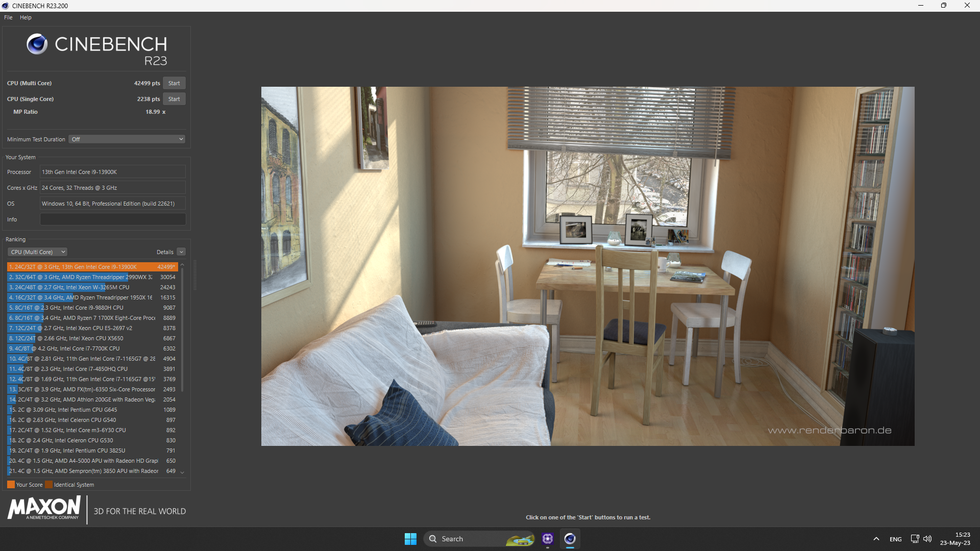This screenshot has width=980, height=551.
Task: Click the purple CPU app taskbar icon
Action: point(548,539)
